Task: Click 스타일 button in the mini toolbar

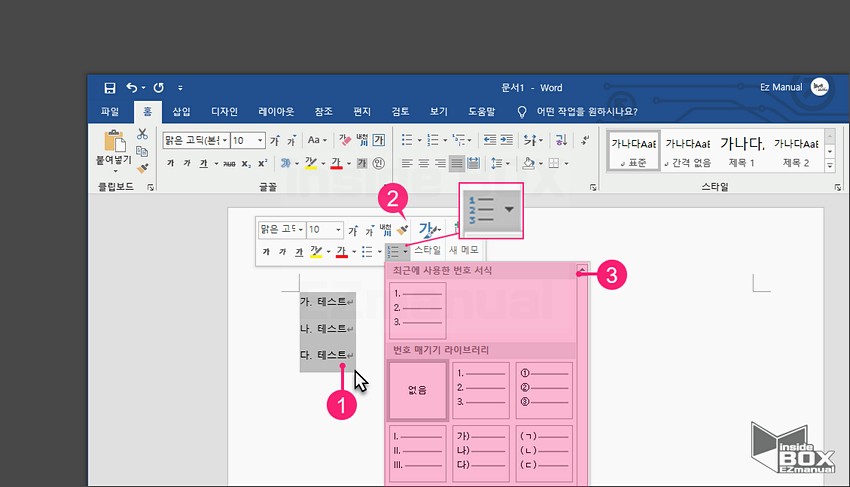Action: coord(428,250)
